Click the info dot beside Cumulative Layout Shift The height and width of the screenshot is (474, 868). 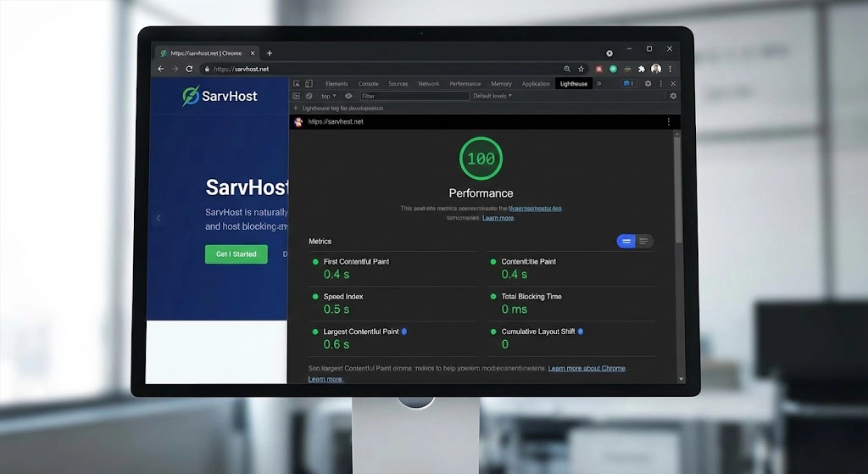[580, 332]
